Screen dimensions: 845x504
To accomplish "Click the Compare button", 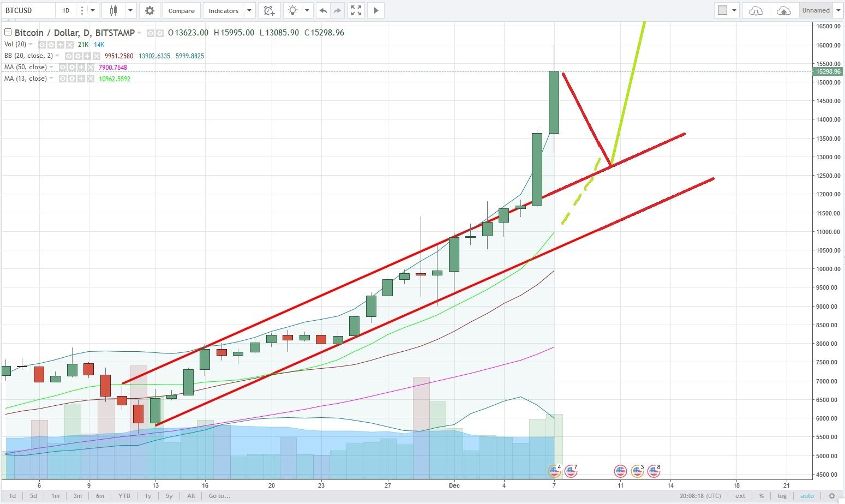I will [x=182, y=10].
